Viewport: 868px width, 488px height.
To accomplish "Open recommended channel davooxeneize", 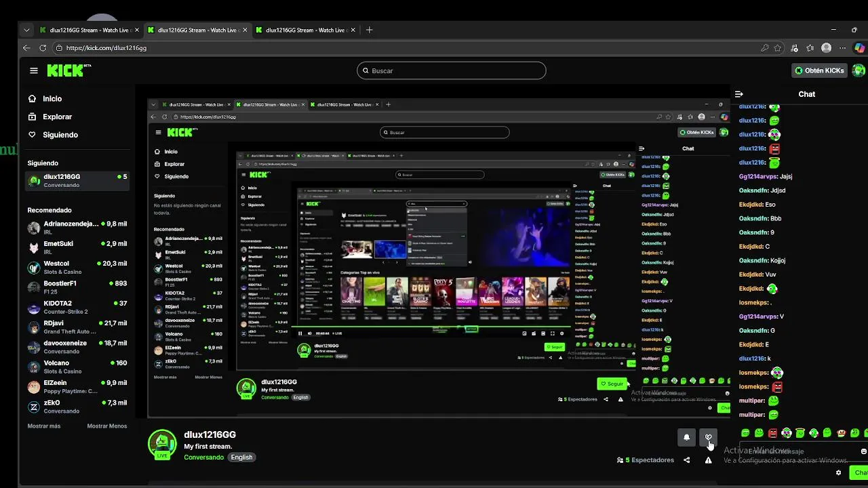I will pos(77,347).
